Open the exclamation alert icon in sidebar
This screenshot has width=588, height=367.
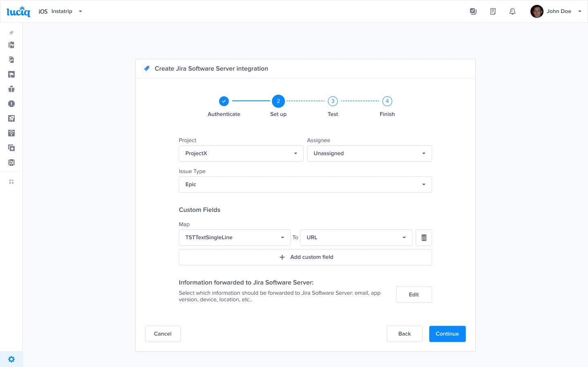11,104
